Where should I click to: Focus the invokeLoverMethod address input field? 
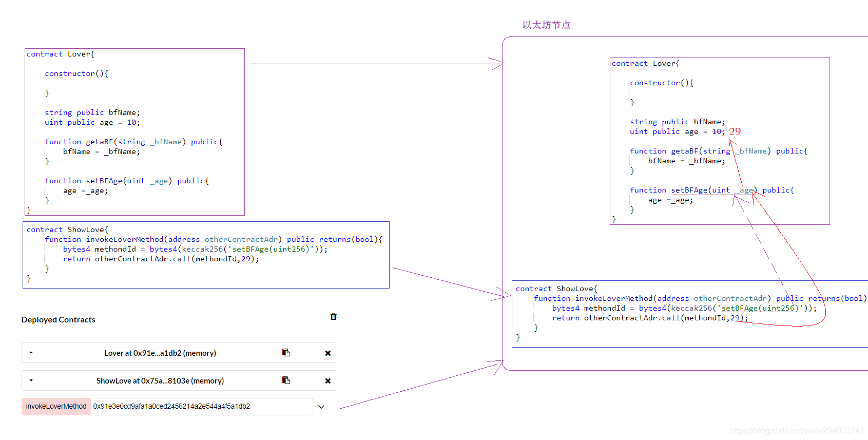point(202,406)
